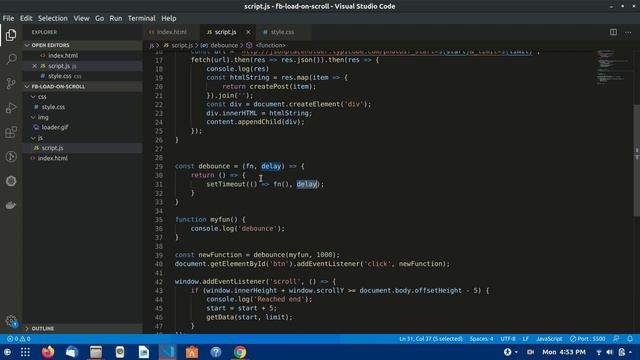The height and width of the screenshot is (360, 640).
Task: Open the Extensions view
Action: [11, 132]
